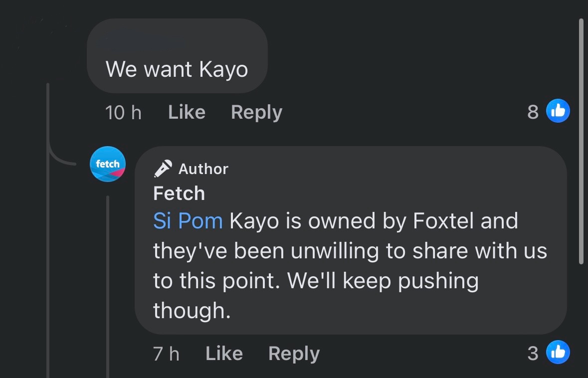Like the "We want Kayo" comment
588x378 pixels.
tap(187, 112)
